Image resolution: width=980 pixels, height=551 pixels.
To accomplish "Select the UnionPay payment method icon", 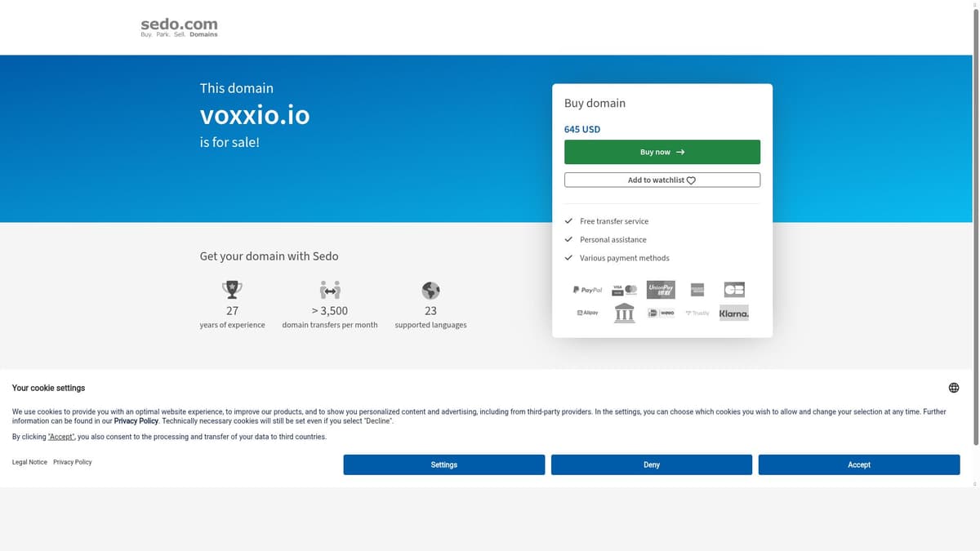I will tap(661, 289).
